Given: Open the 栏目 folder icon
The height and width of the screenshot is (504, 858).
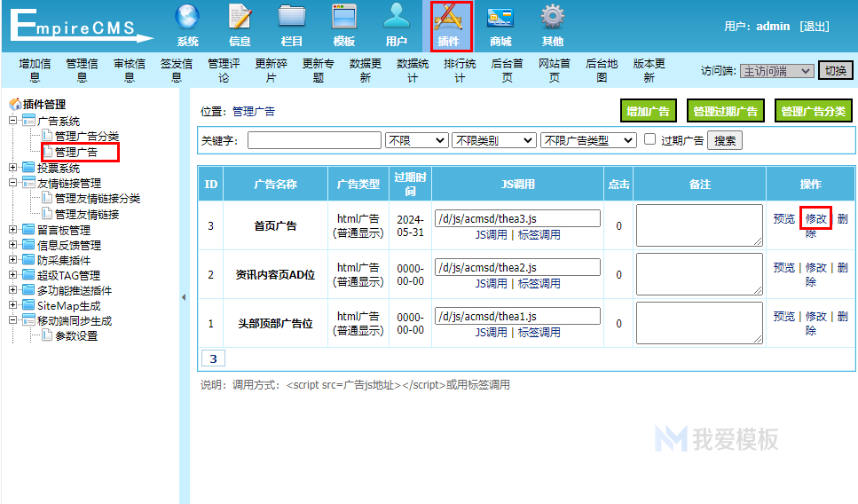Looking at the screenshot, I should (292, 17).
